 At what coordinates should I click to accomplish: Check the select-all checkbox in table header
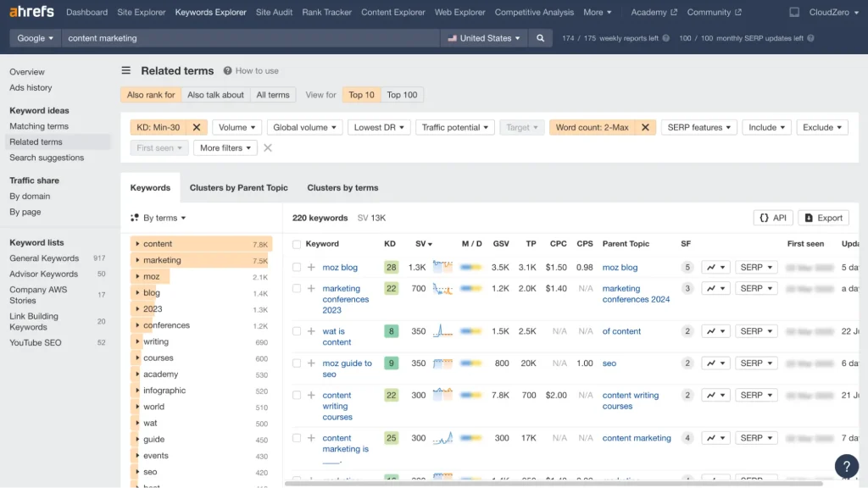[298, 244]
